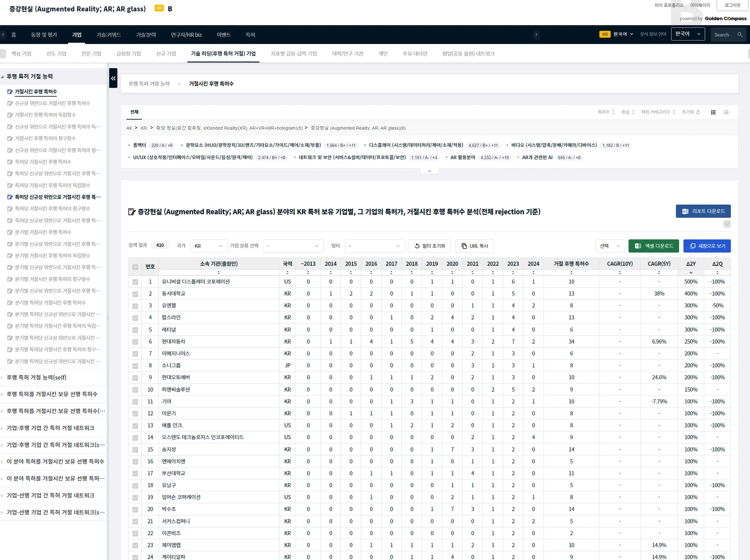
Task: Collapse category panel with up-chevron
Action: point(429,171)
